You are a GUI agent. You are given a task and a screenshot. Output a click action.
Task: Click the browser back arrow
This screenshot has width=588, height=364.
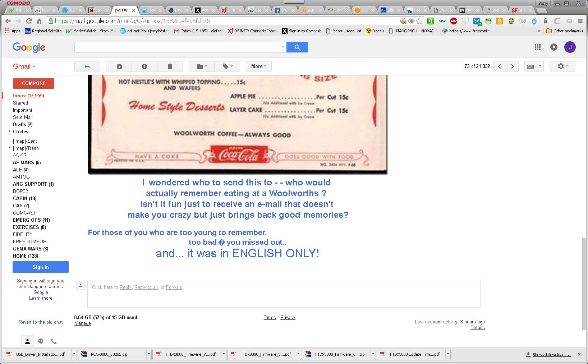(8, 21)
